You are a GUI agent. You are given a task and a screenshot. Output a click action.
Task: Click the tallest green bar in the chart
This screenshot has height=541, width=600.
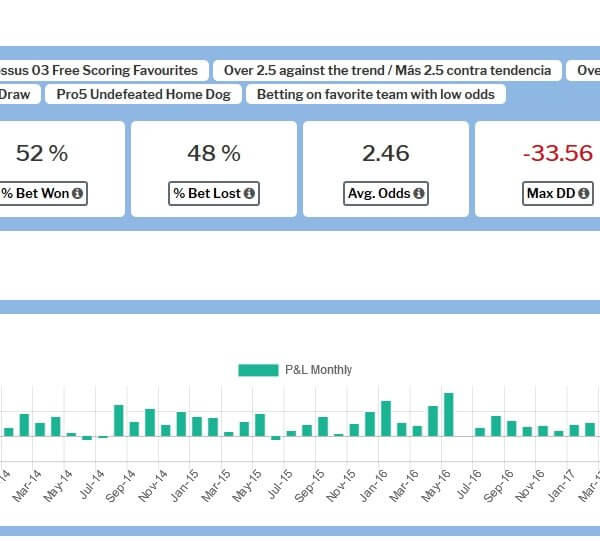[x=449, y=414]
